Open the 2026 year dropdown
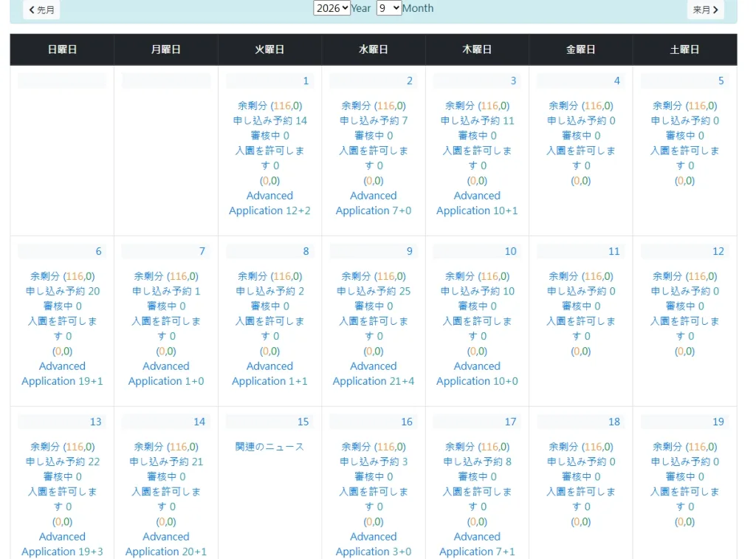Image resolution: width=756 pixels, height=559 pixels. [x=331, y=7]
